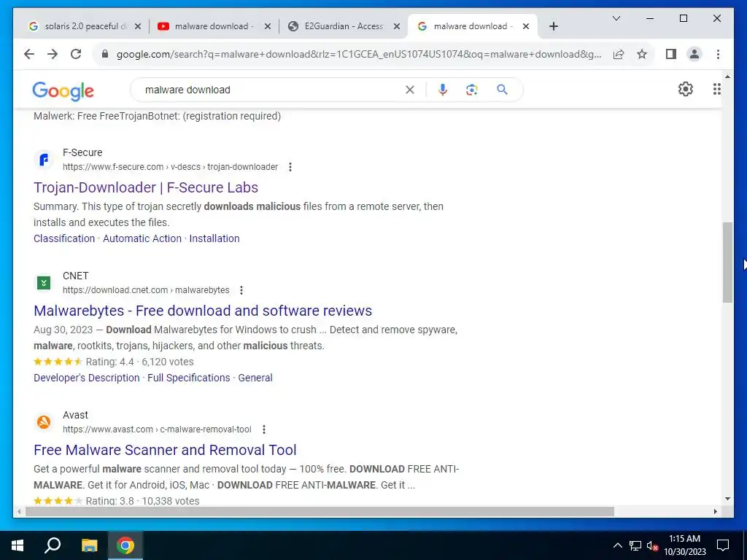Viewport: 747px width, 560px height.
Task: Open File Explorer from the taskbar
Action: tap(89, 545)
